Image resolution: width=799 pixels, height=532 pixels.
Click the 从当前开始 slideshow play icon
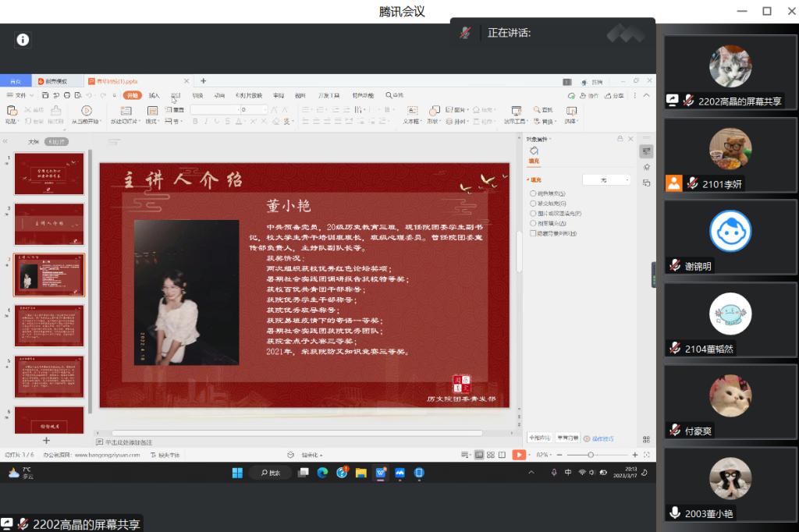[x=86, y=112]
